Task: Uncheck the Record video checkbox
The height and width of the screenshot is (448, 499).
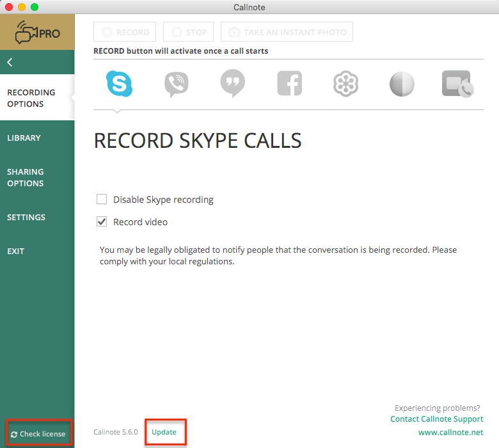Action: [102, 221]
